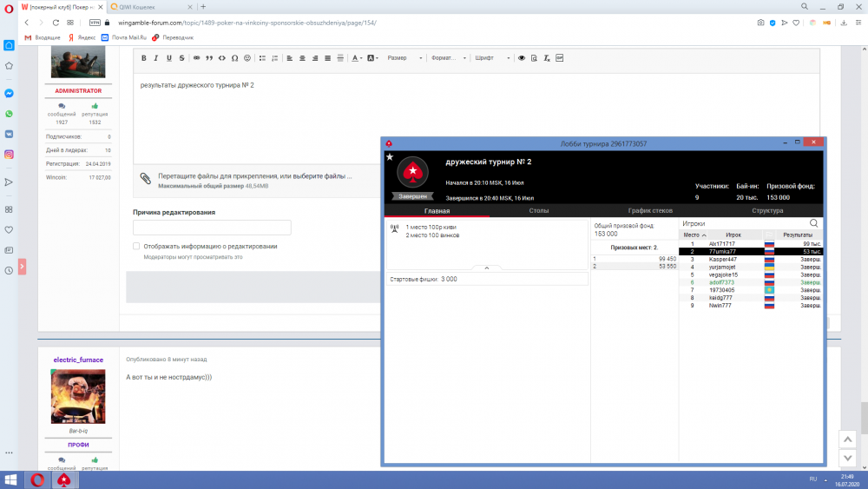This screenshot has height=489, width=868.
Task: Collapse the tournament description panel chevron
Action: pos(486,268)
